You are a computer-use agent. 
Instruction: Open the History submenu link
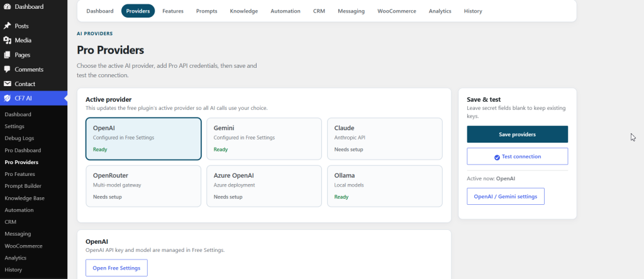13,270
